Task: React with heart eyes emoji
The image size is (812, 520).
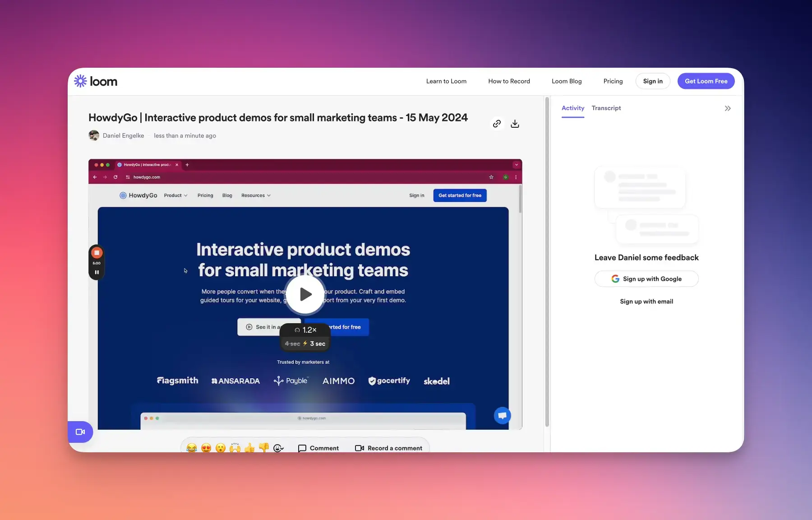Action: tap(206, 448)
